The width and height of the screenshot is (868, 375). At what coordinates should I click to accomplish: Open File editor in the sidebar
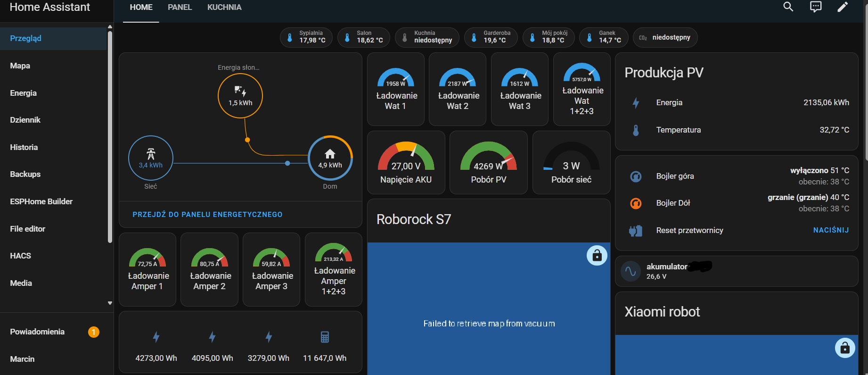53,229
